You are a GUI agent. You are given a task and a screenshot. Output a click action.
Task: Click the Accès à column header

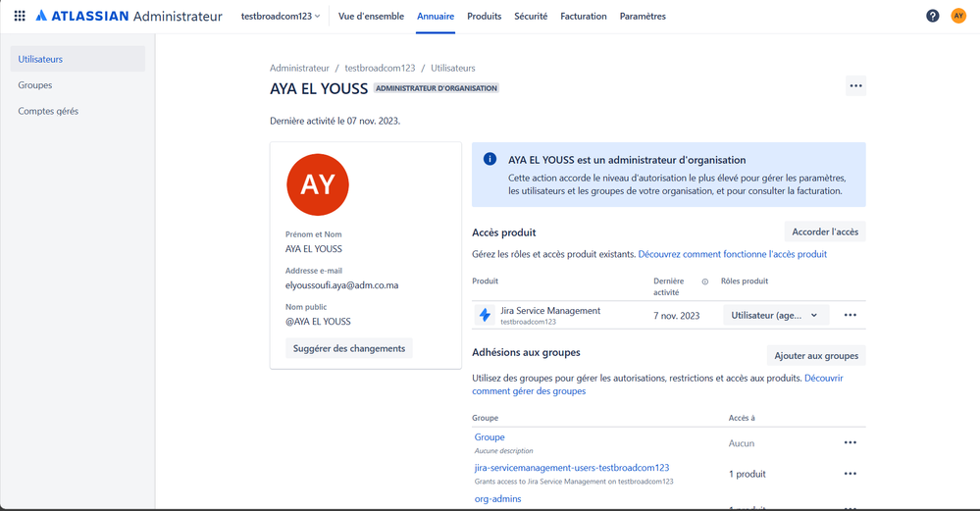click(742, 418)
